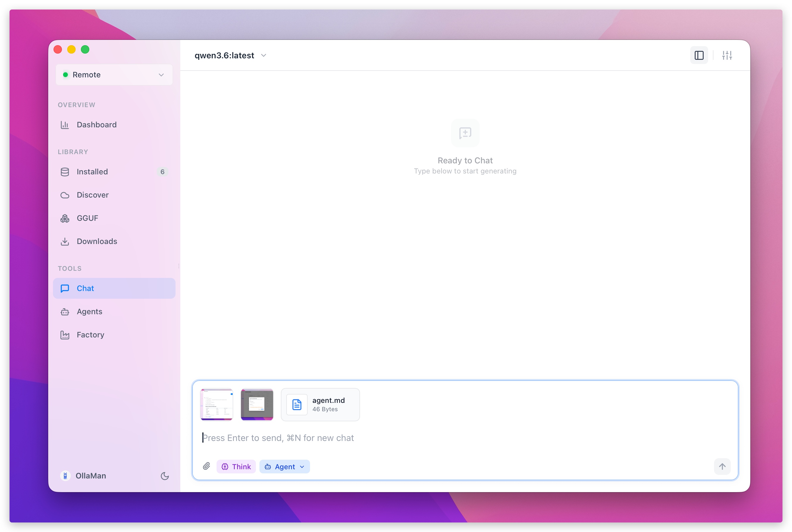Open the Dashboard bar chart icon
This screenshot has width=792, height=532.
point(65,125)
